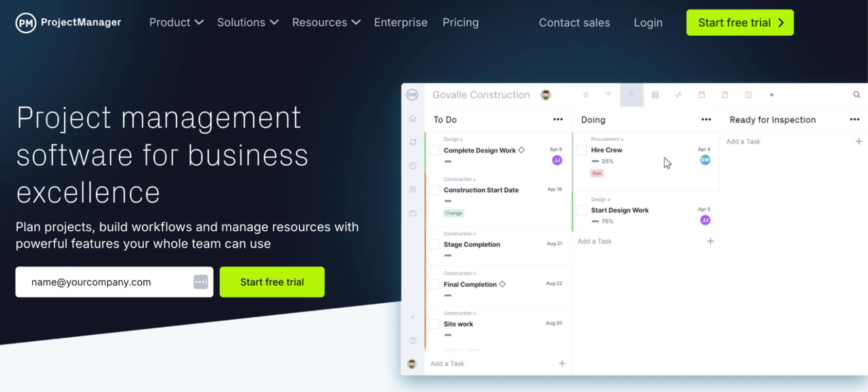Click the Start Design Work 75% progress indicator
Screen dimensions: 868x392
[603, 221]
